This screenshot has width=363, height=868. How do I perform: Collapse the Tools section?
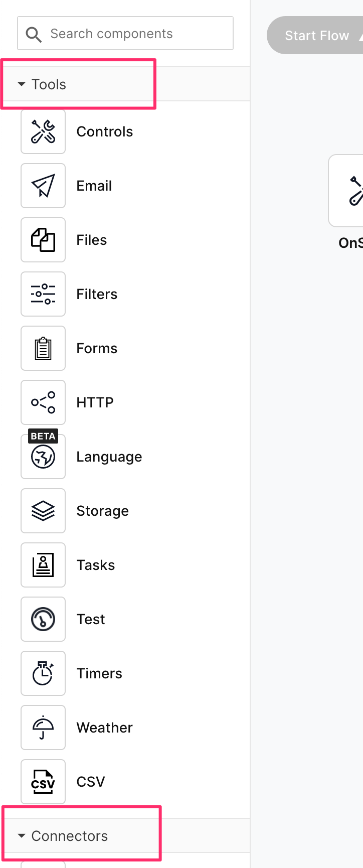pos(22,84)
